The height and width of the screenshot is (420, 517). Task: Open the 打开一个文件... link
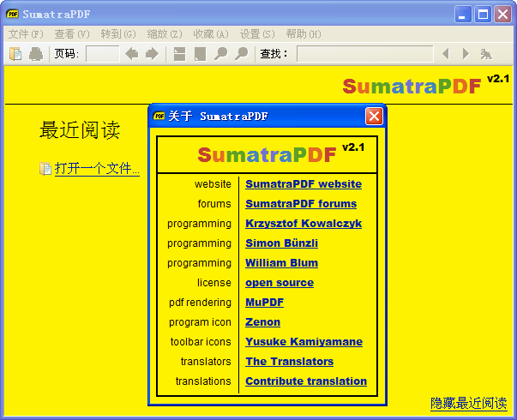point(97,169)
